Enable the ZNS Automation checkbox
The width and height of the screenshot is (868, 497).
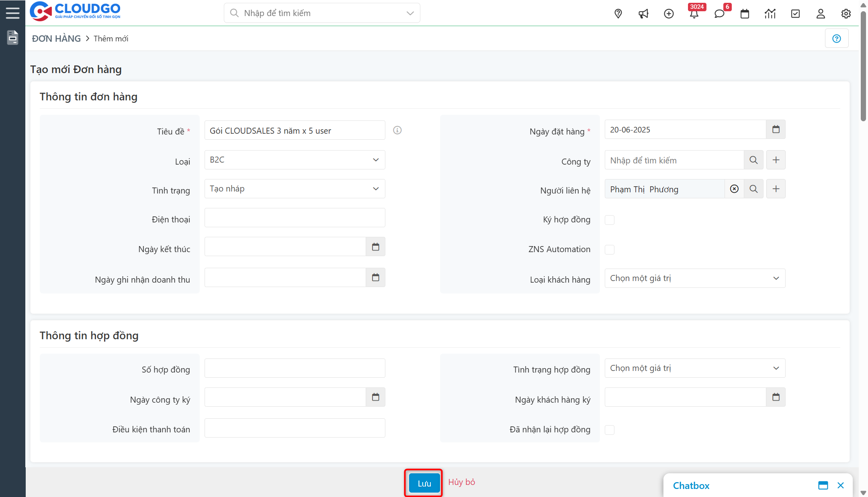(610, 249)
